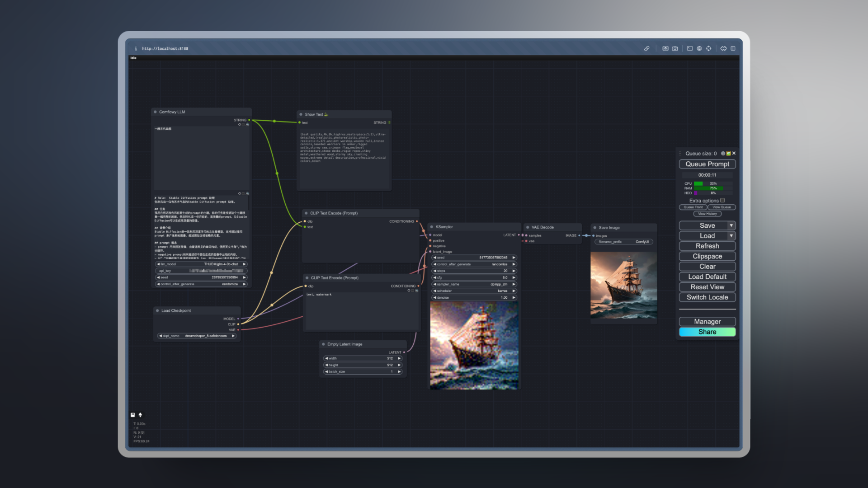This screenshot has height=488, width=868.
Task: Open the Load button dropdown arrow
Action: [731, 236]
